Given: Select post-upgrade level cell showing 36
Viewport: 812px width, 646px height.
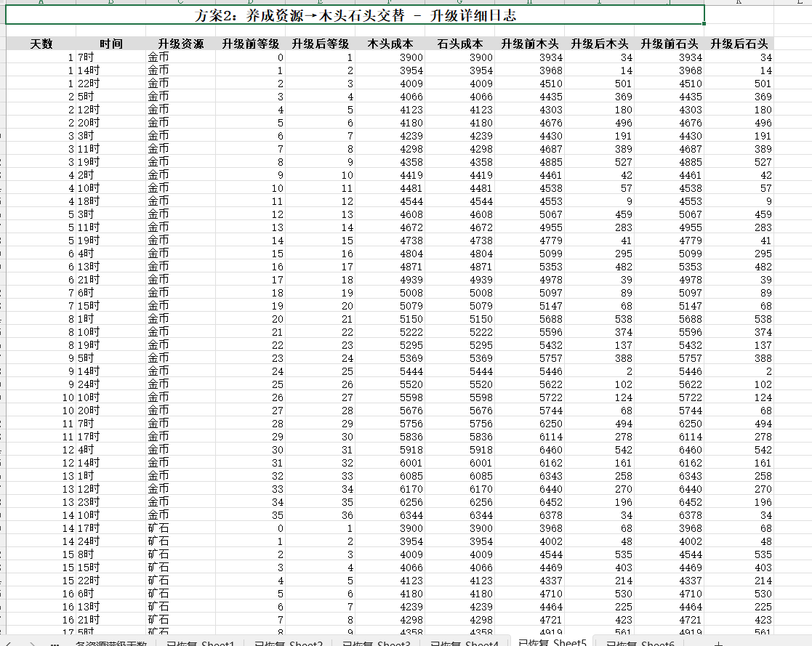Looking at the screenshot, I should tap(320, 515).
